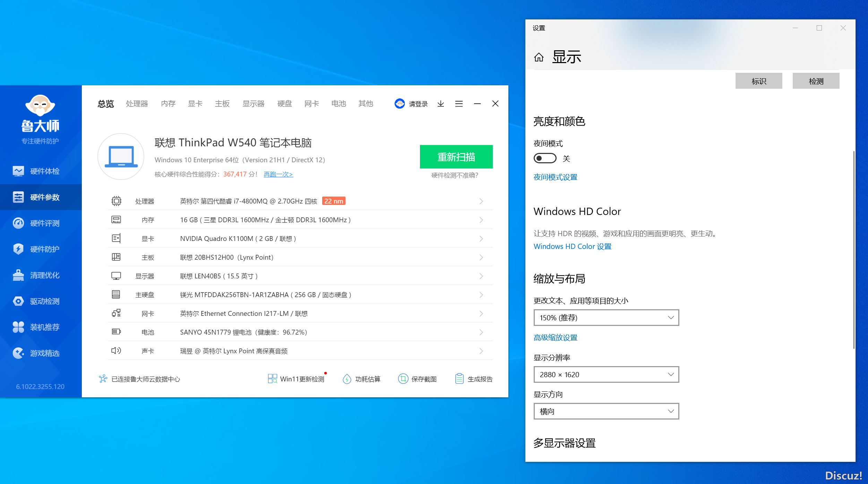Expand the 电池 row details chevron
This screenshot has width=868, height=484.
[481, 332]
